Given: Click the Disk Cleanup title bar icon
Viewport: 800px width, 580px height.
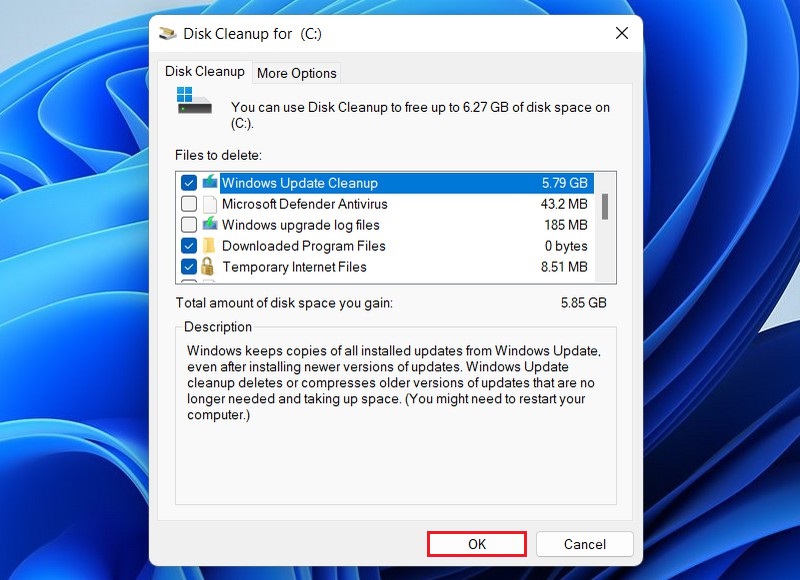Looking at the screenshot, I should tap(167, 34).
